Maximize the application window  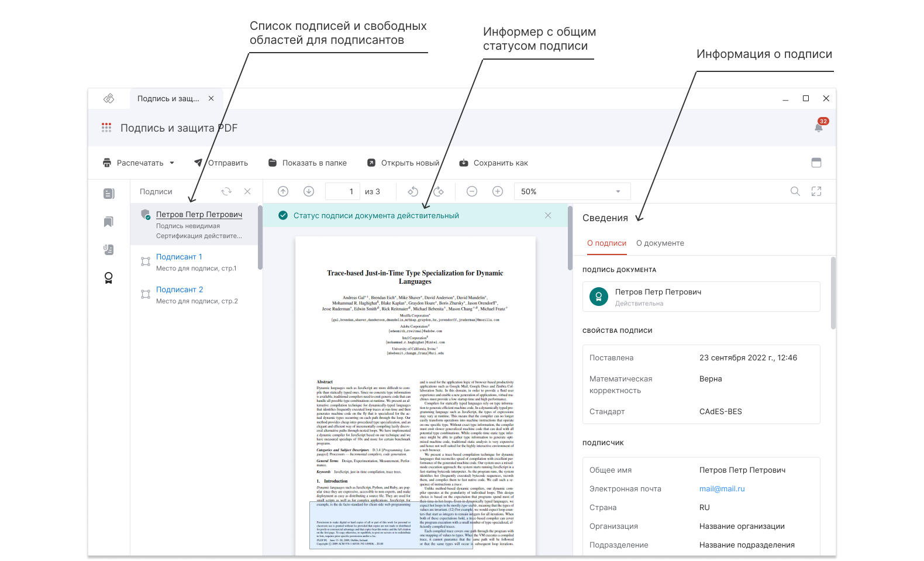[806, 98]
